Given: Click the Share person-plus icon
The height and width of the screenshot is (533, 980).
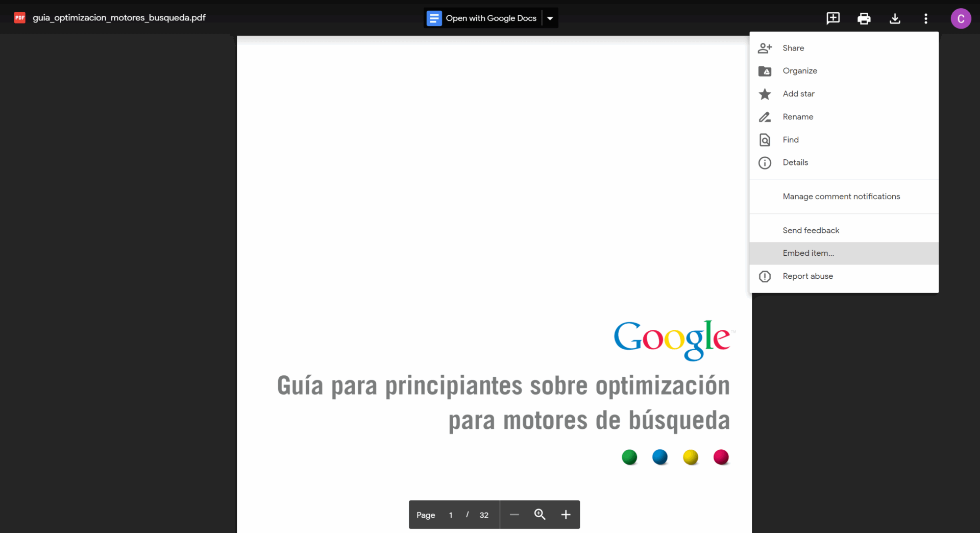Looking at the screenshot, I should tap(765, 48).
